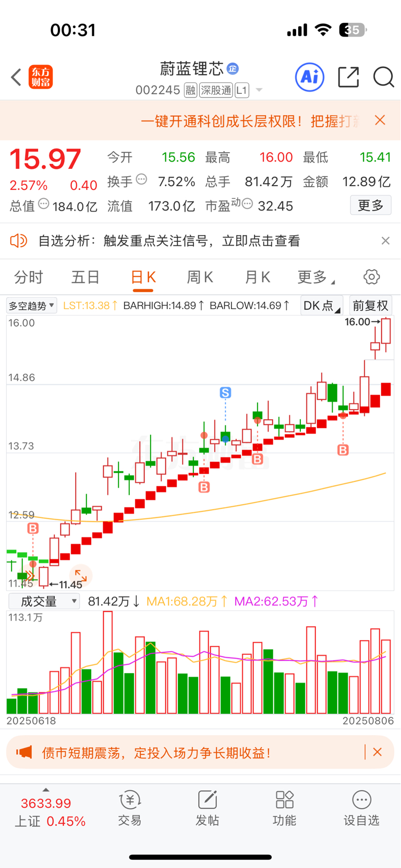
Task: Select the 日K tab
Action: pyautogui.click(x=143, y=277)
